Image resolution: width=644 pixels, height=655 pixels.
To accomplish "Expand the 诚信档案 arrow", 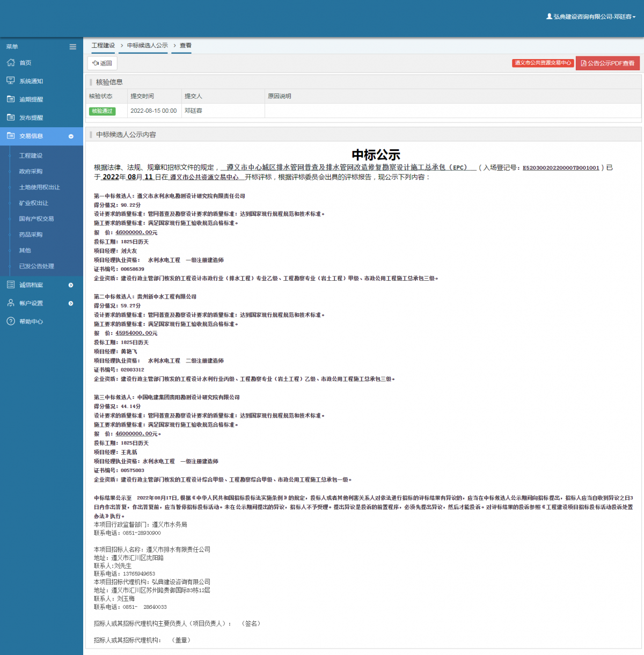I will (71, 285).
